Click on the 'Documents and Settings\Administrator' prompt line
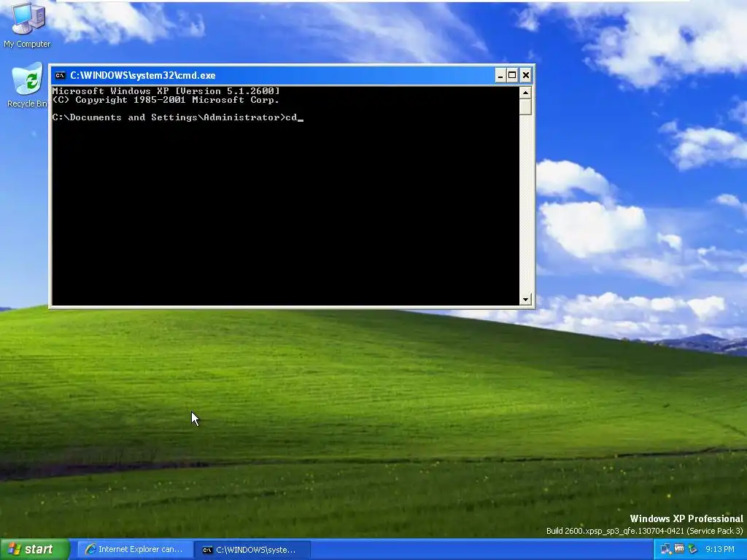Viewport: 747px width, 560px height. [x=178, y=117]
